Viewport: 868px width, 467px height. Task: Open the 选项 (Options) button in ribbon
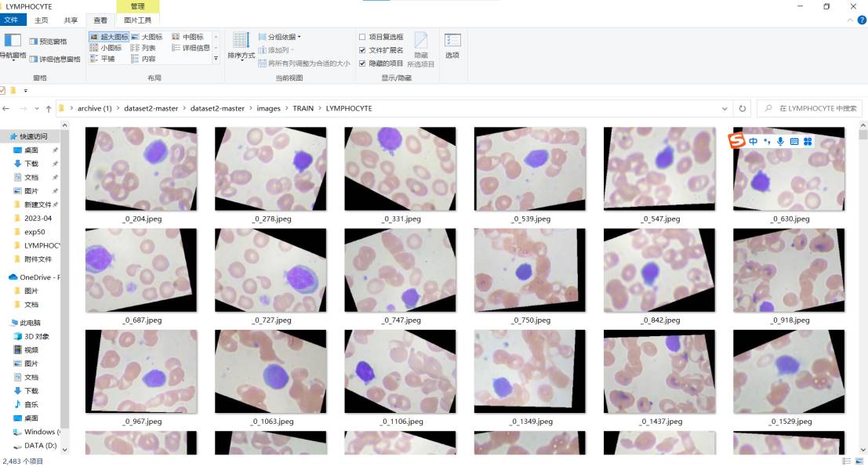[452, 45]
